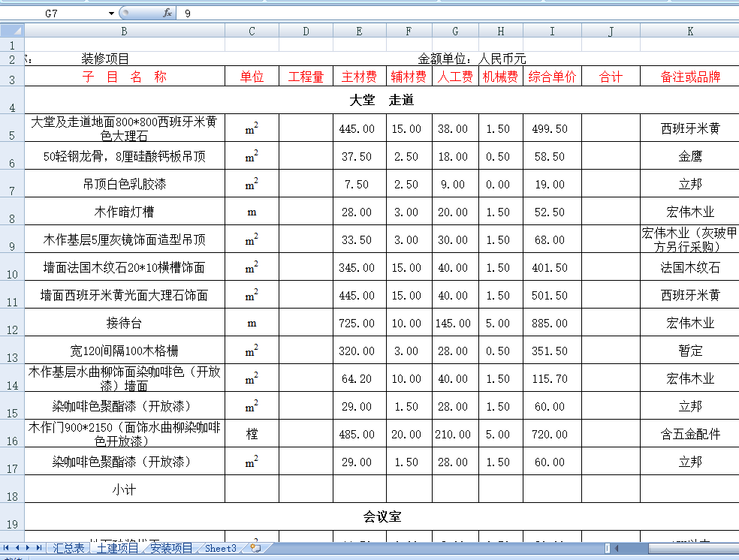Click the 主材费 header cell

click(359, 77)
